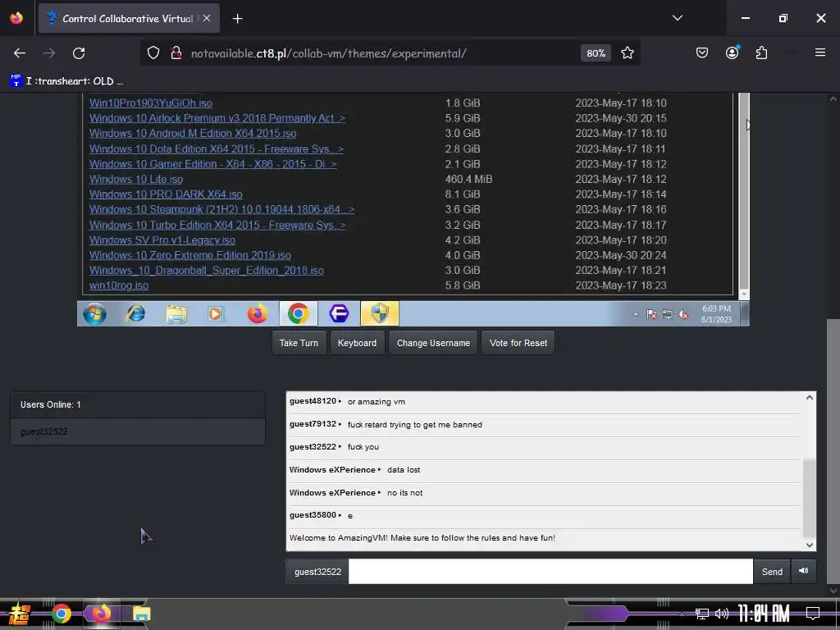
Task: Bookmark this page with the star icon
Action: pos(628,53)
